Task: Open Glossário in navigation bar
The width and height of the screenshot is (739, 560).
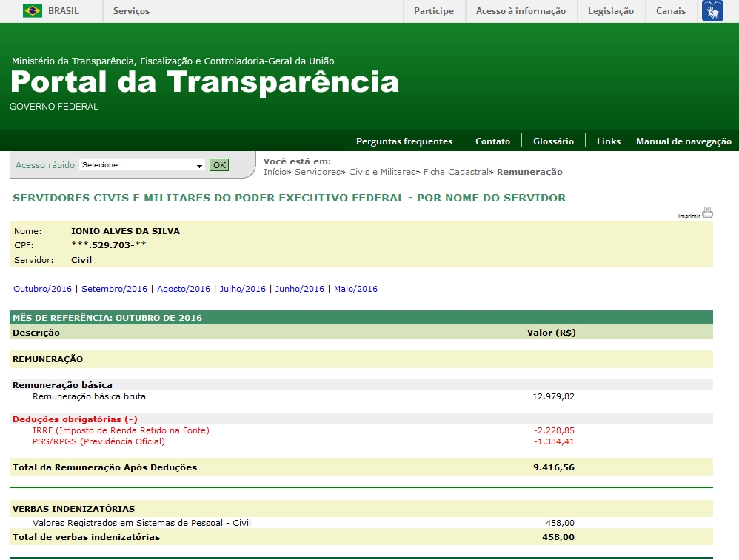Action: [x=553, y=141]
